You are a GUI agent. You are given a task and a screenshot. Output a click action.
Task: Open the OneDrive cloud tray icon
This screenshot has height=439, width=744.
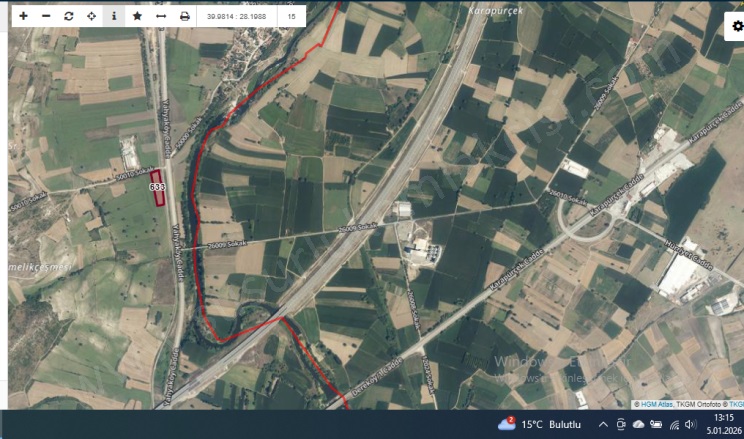coord(639,424)
